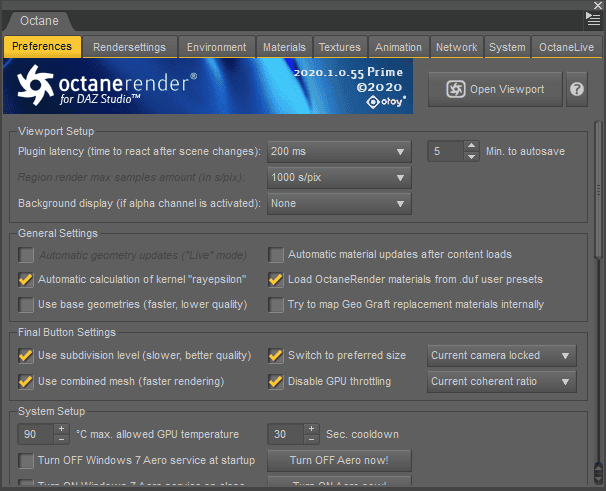The height and width of the screenshot is (491, 606).
Task: Click the scrollbar down arrow
Action: [598, 477]
